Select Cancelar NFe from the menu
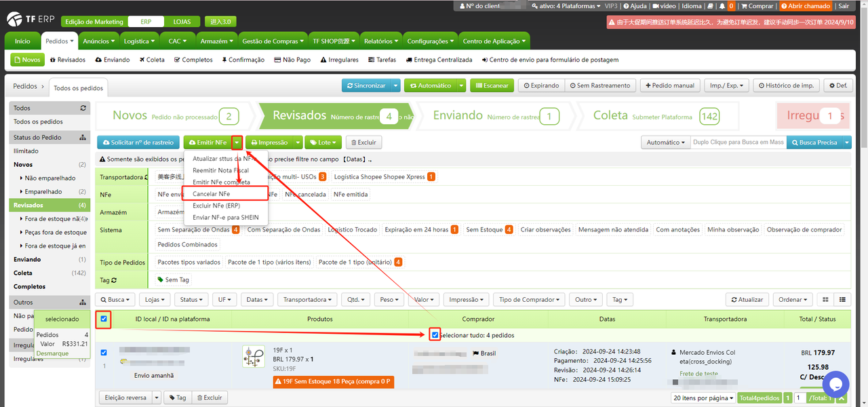This screenshot has height=407, width=868. pyautogui.click(x=211, y=194)
